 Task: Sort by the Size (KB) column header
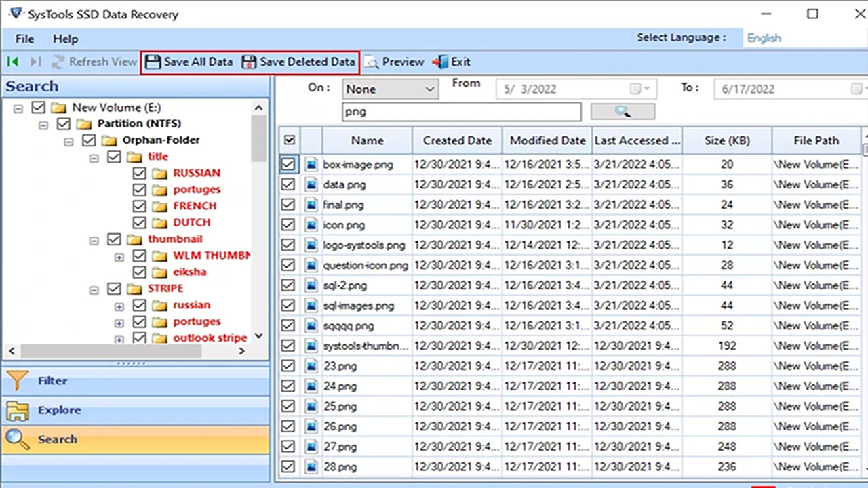tap(727, 140)
